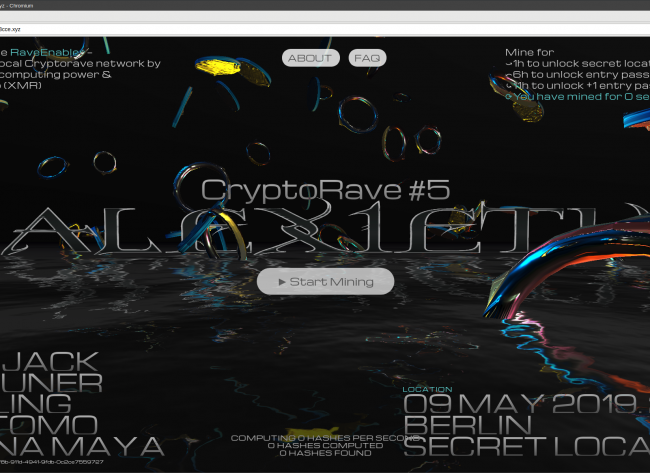The image size is (650, 473).
Task: Click the 'Mine for' text
Action: tap(529, 52)
